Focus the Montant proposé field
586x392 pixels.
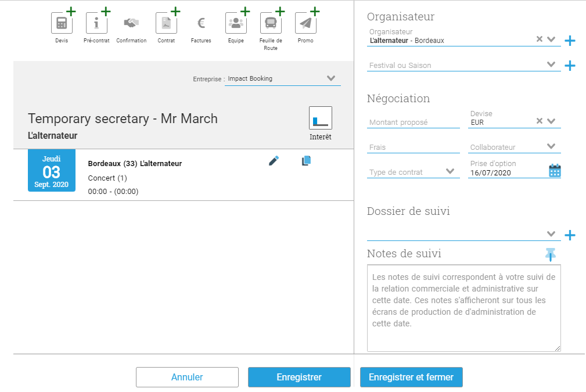coord(414,122)
